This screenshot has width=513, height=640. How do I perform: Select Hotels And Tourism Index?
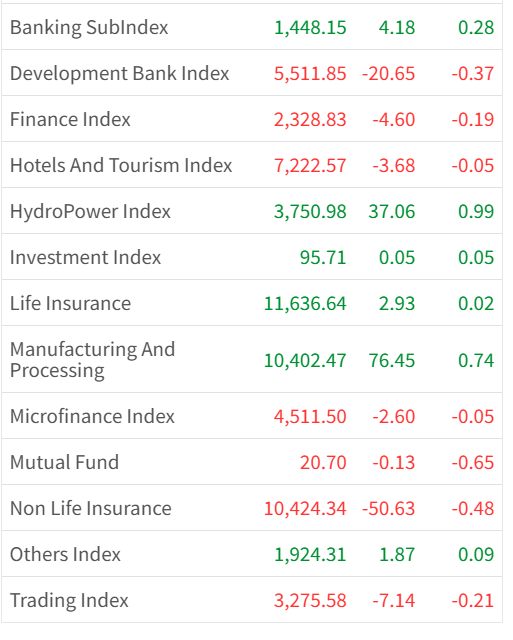121,166
